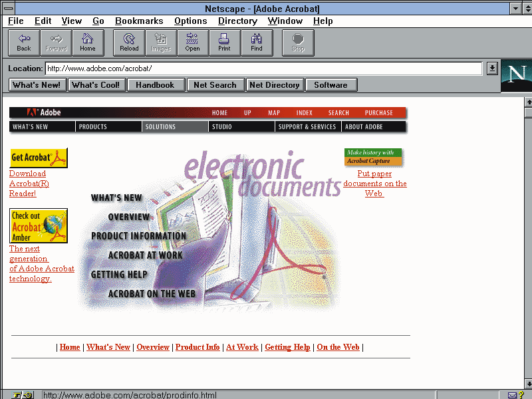Select PRODUCTS in black nav bar
Viewport: 532px width, 399px height.
coord(108,126)
